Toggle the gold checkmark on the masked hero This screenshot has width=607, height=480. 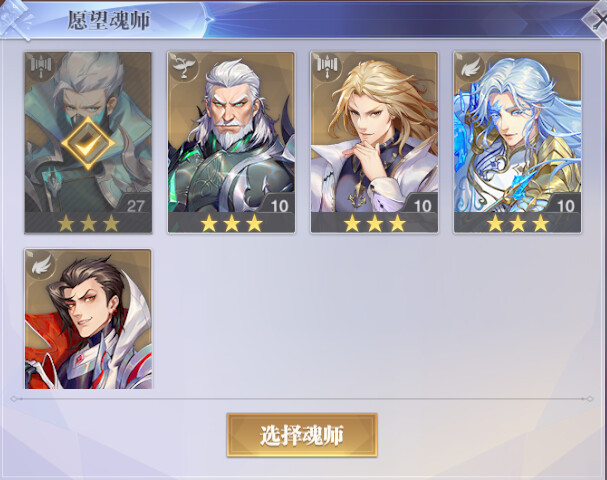(x=88, y=144)
